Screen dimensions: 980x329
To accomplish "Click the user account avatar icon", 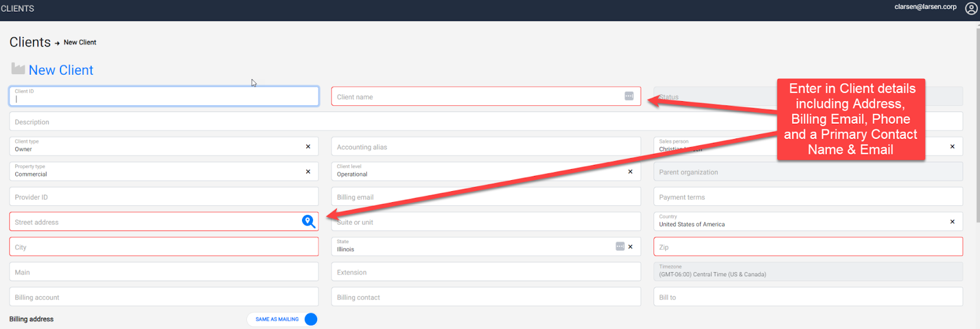I will (971, 8).
